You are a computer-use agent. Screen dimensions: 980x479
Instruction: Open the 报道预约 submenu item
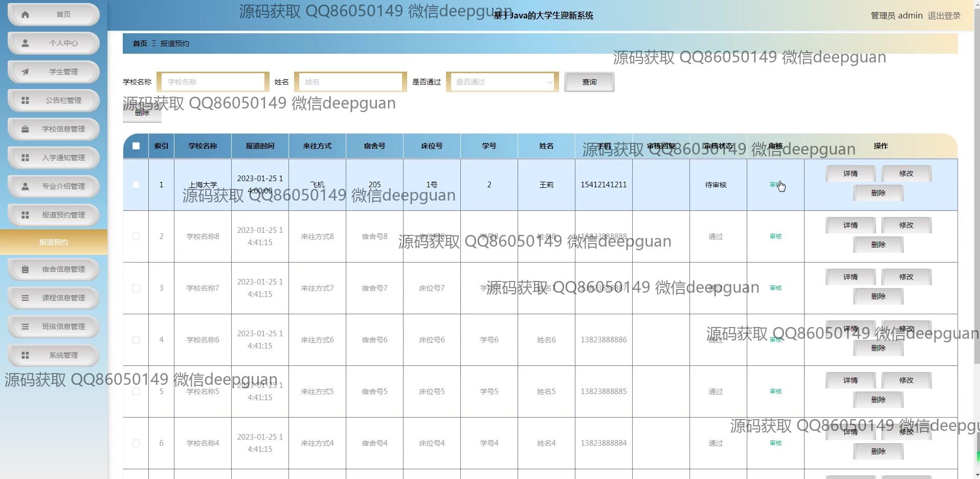point(54,242)
